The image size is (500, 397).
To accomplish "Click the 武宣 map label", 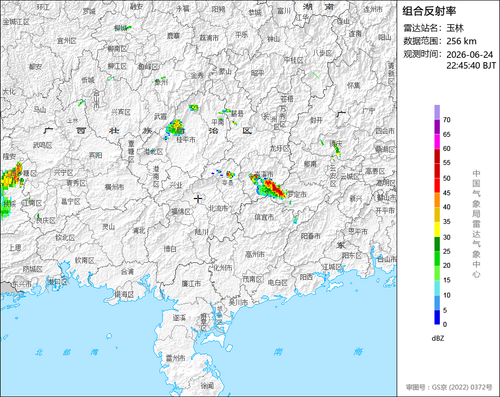I will pos(160,117).
